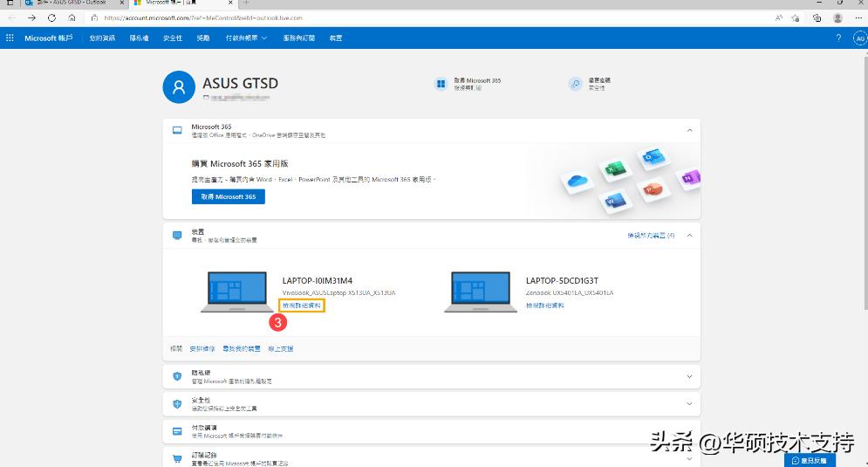Collapse the Microsoft 365 card chevron
The image size is (868, 467).
[689, 130]
